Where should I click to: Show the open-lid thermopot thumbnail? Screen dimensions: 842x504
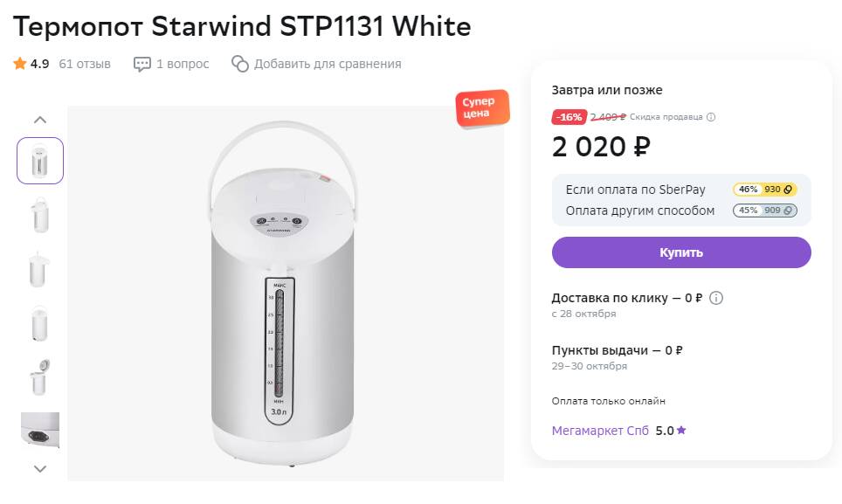(40, 376)
